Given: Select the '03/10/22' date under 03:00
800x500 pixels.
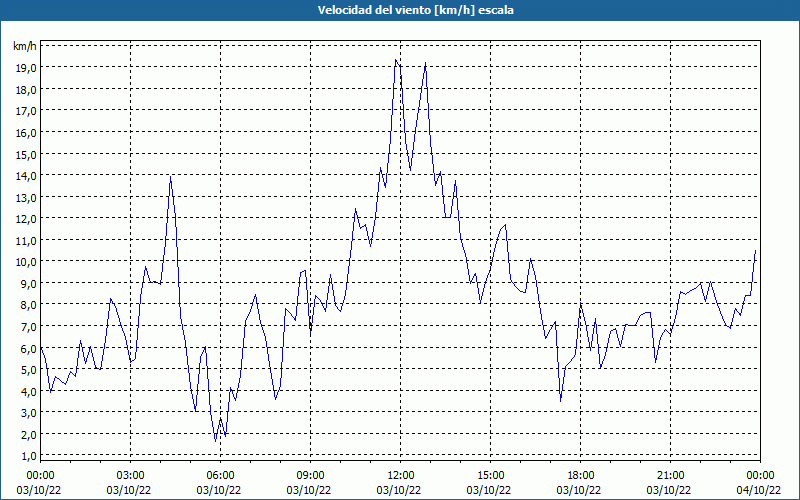Looking at the screenshot, I should coord(129,490).
